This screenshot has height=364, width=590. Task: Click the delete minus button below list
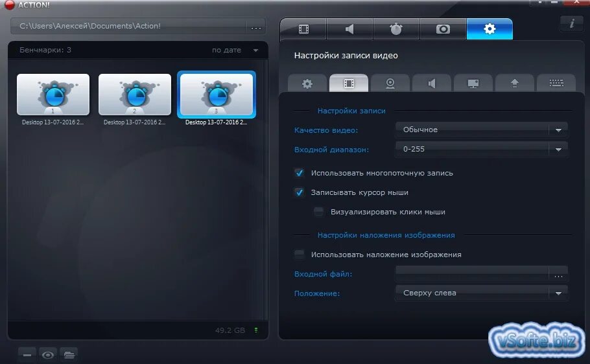tap(27, 355)
